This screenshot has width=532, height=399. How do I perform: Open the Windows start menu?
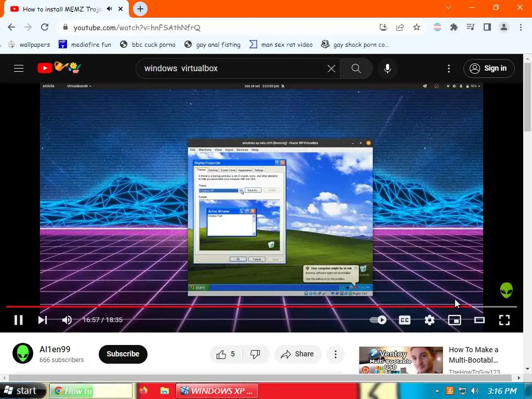tap(22, 391)
